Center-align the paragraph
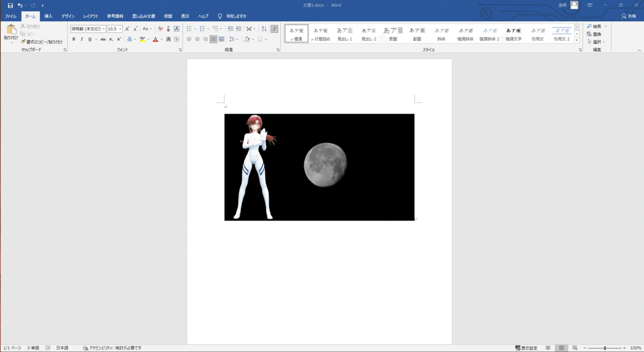This screenshot has width=644, height=352. point(197,39)
